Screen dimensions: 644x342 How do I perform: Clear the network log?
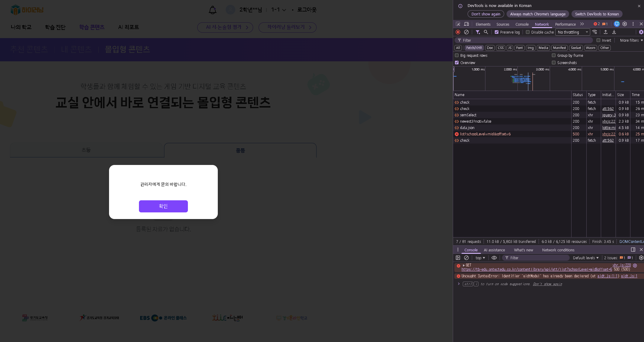click(x=466, y=32)
